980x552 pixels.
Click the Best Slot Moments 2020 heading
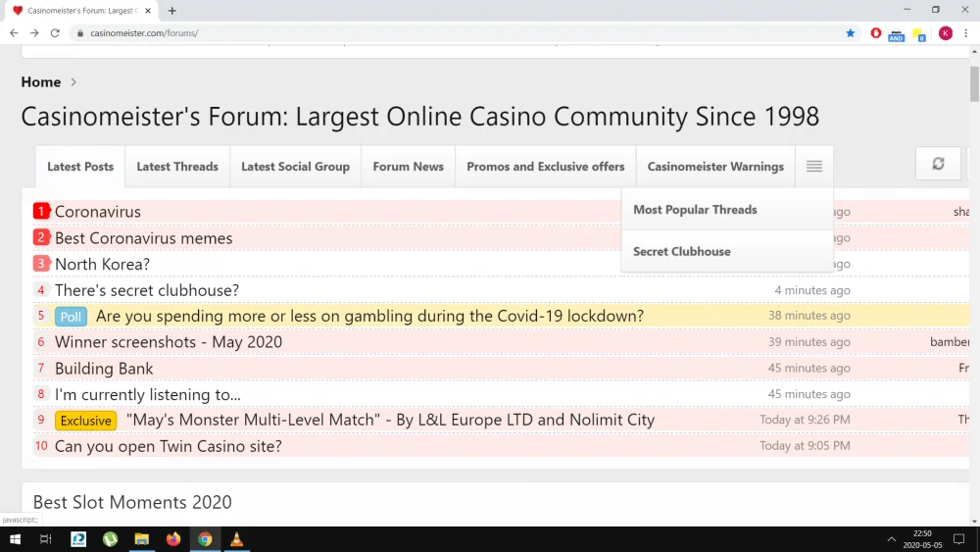pyautogui.click(x=132, y=502)
